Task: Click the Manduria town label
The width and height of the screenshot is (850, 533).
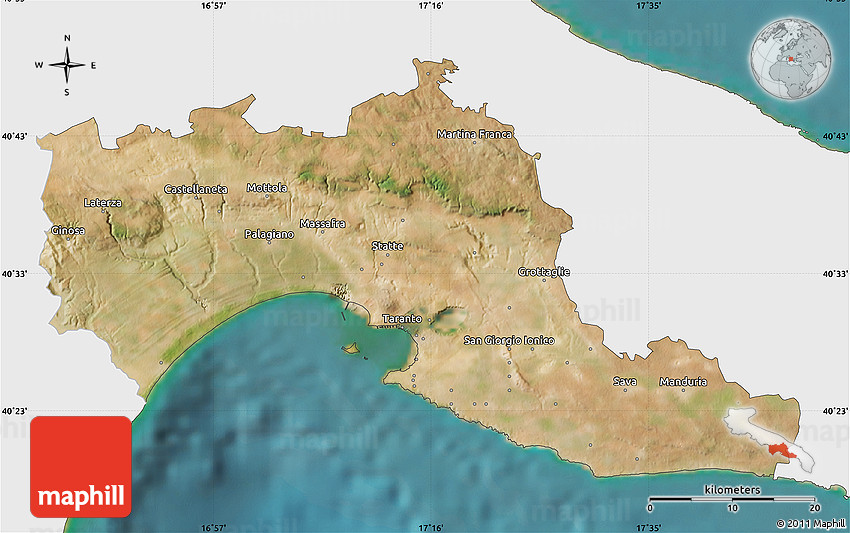Action: (683, 382)
